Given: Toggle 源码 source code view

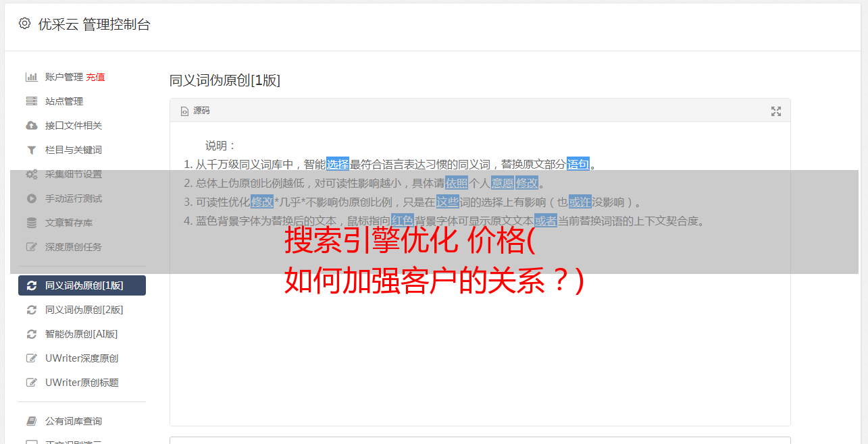Looking at the screenshot, I should coord(195,111).
